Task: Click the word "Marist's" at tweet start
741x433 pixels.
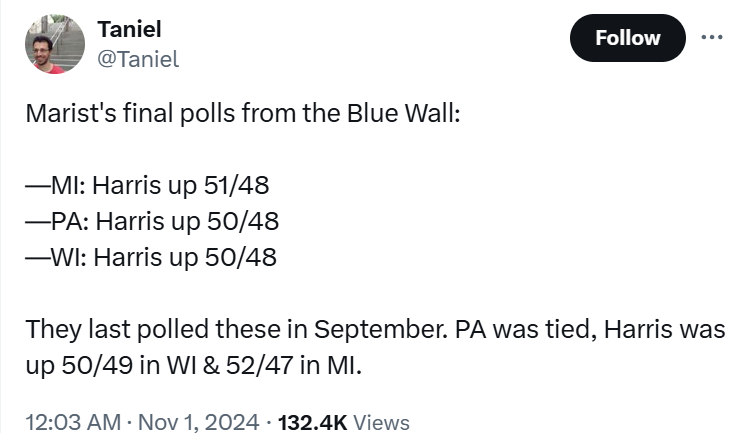Action: 71,113
